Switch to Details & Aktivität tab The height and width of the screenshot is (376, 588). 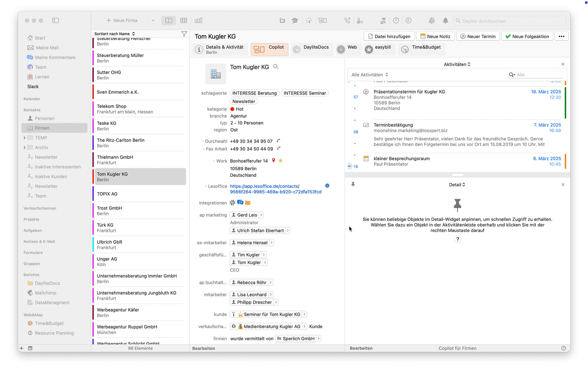pos(219,49)
